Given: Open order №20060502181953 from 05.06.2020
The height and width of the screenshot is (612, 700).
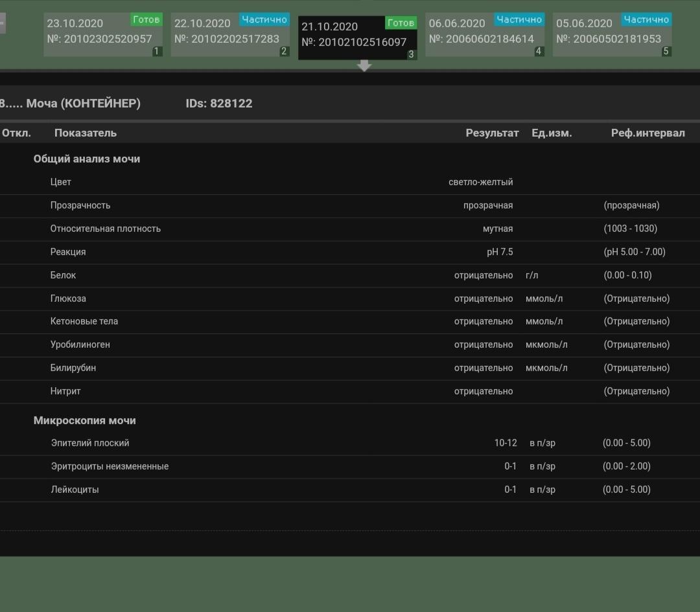Looking at the screenshot, I should pyautogui.click(x=609, y=34).
